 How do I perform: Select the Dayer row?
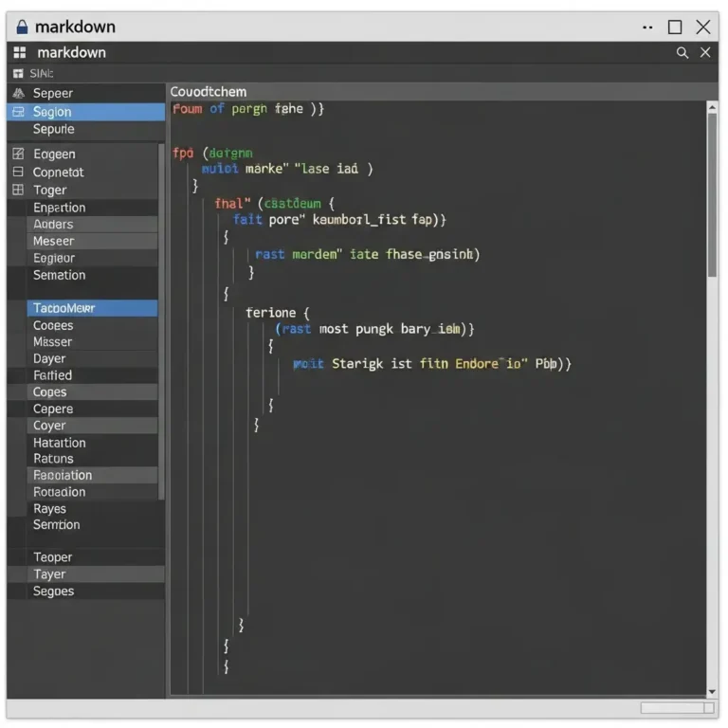click(92, 358)
